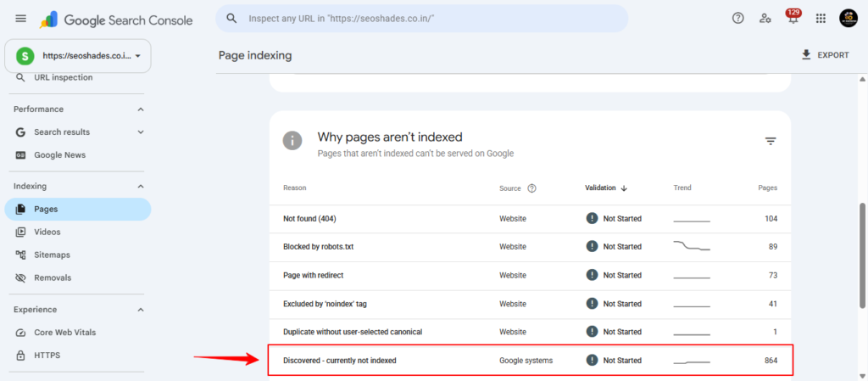Click the green S property icon

coord(25,56)
